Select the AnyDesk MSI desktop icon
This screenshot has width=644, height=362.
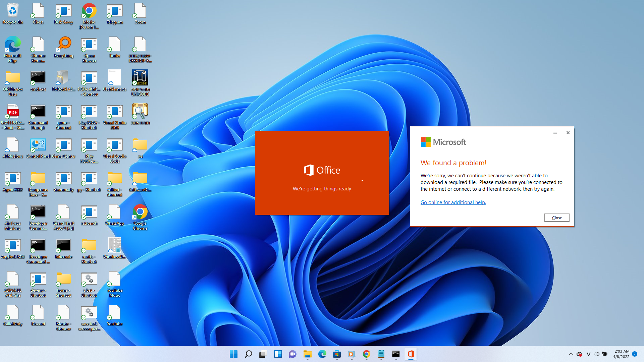click(13, 248)
